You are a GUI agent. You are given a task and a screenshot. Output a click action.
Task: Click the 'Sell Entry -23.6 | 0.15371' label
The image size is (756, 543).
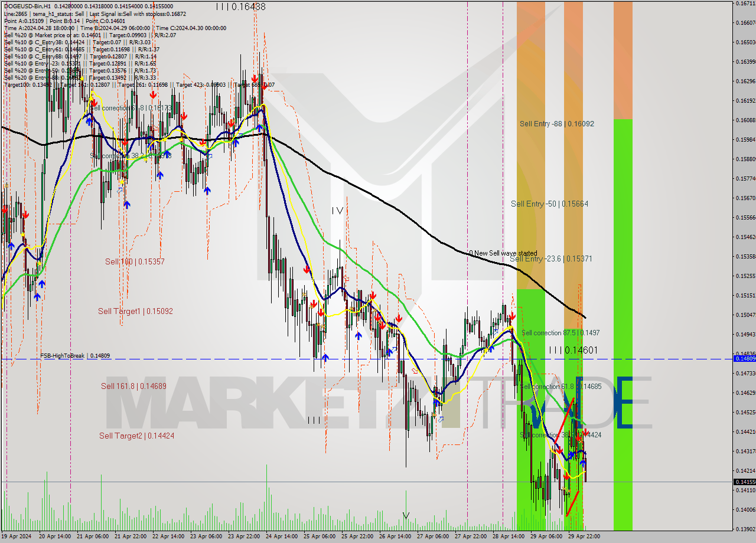(551, 259)
